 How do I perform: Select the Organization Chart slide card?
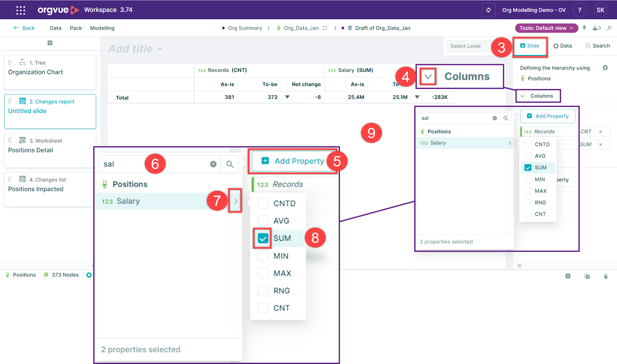tap(50, 72)
